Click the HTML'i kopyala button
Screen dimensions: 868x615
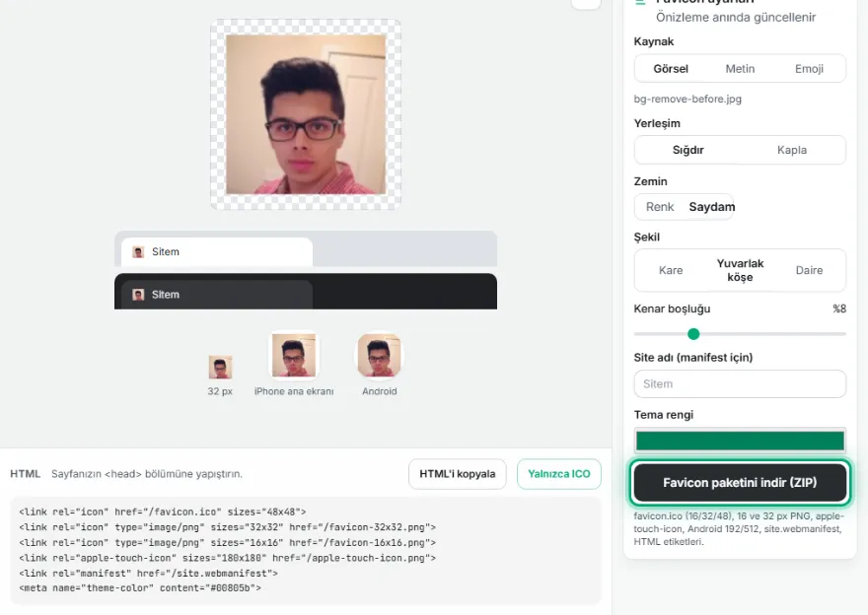tap(458, 474)
